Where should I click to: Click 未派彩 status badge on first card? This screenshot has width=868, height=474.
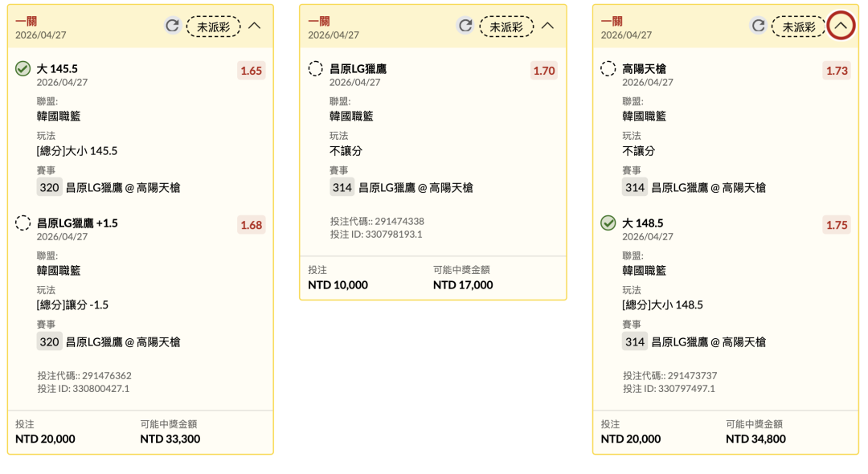213,27
